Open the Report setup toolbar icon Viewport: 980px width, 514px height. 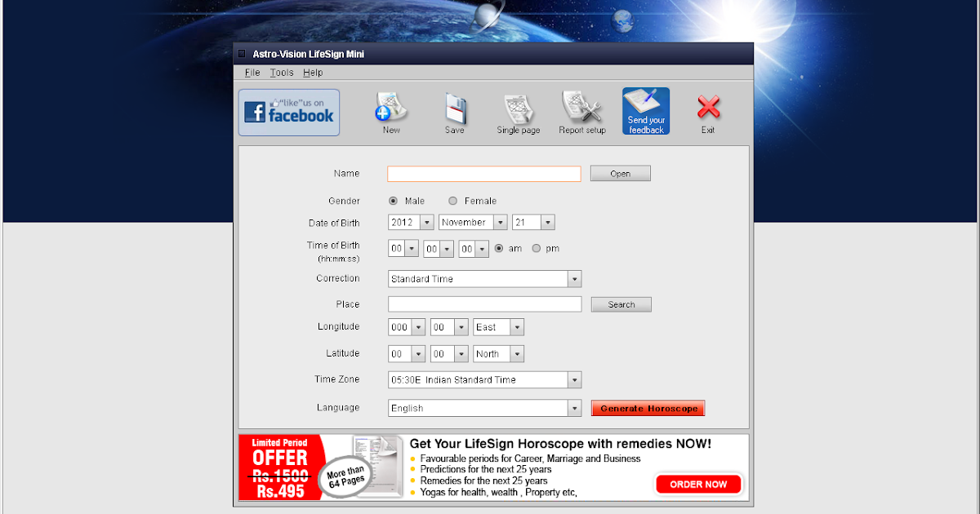coord(582,113)
